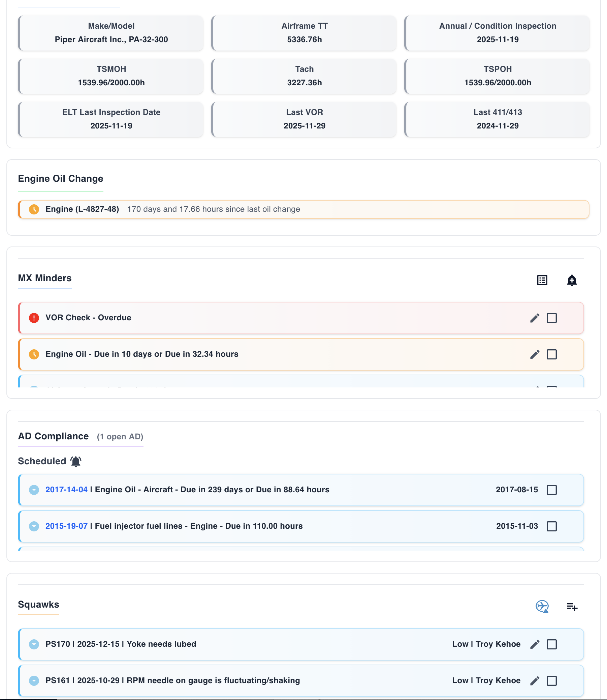Click the 1 open AD label

120,437
